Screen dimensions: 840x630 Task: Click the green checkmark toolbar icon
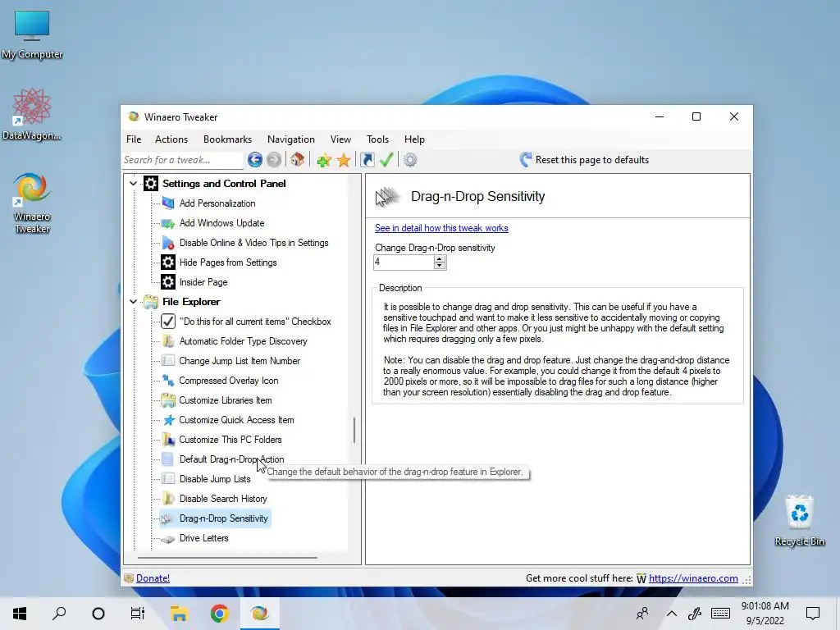tap(386, 160)
